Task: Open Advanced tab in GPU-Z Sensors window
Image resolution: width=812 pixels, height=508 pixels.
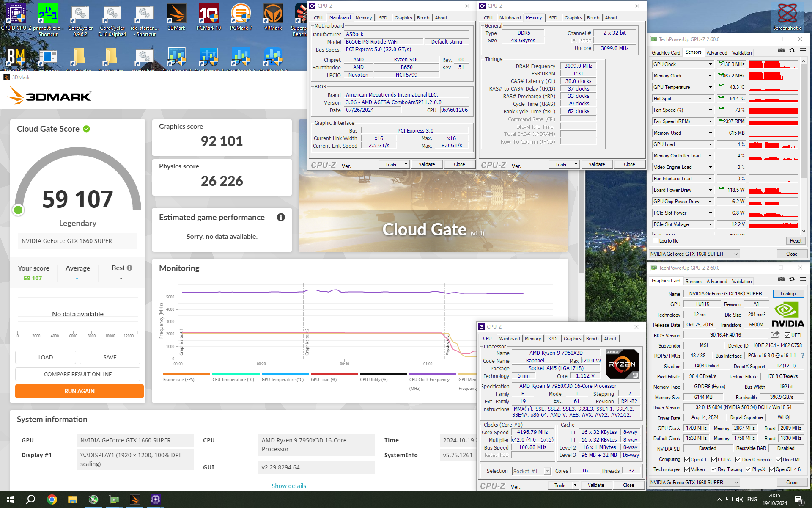Action: pyautogui.click(x=717, y=53)
